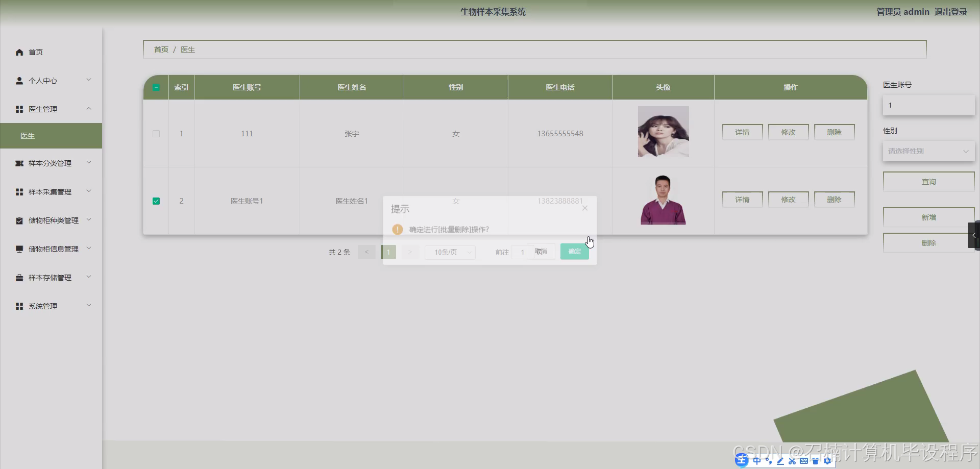Click the grid icon beside 系统管理
Viewport: 980px width, 469px height.
(19, 306)
